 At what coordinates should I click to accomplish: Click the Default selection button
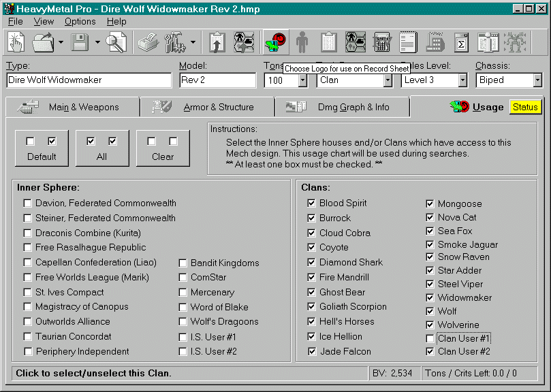[x=42, y=148]
